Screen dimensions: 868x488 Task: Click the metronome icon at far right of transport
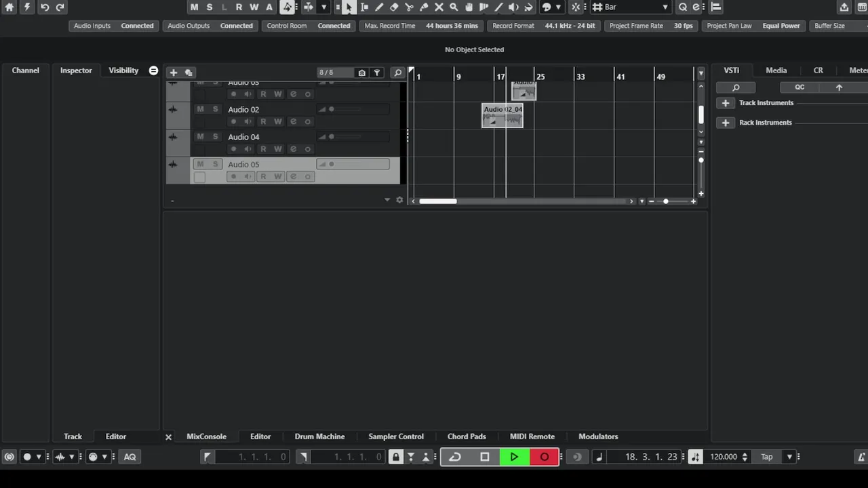tap(861, 457)
